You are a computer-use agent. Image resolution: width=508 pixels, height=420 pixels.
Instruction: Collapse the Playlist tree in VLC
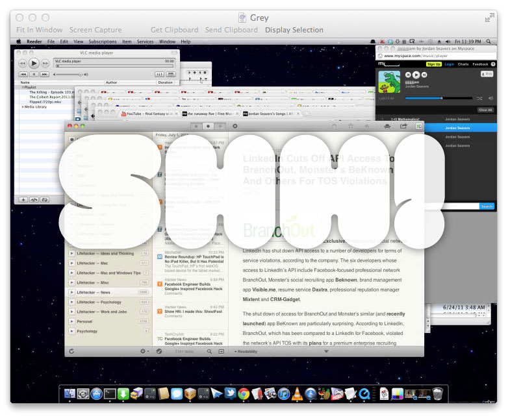coord(23,88)
